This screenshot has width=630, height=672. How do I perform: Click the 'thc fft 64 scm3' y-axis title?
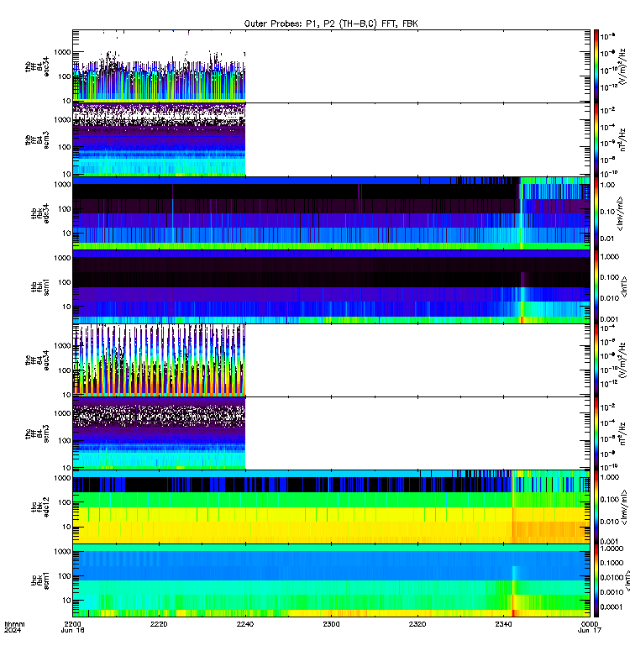[x=37, y=433]
